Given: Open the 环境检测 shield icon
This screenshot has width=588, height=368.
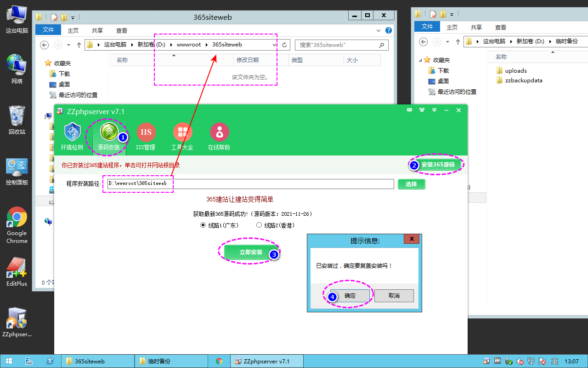Looking at the screenshot, I should [72, 133].
